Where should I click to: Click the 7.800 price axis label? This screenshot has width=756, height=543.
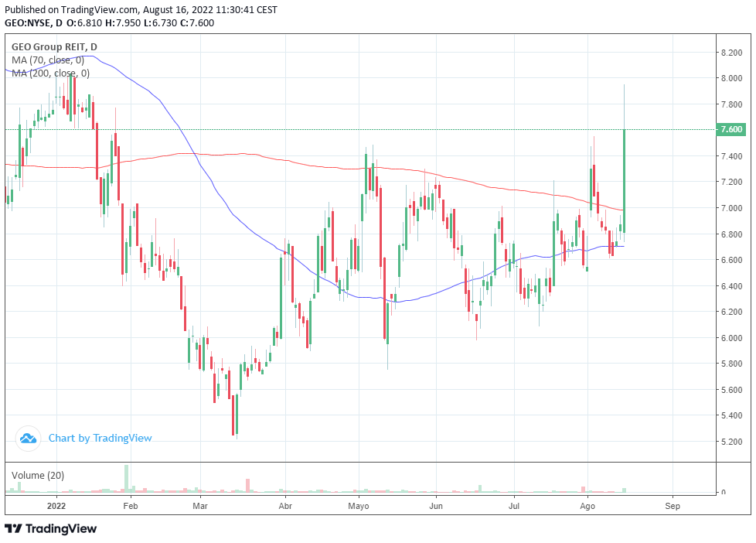pos(731,104)
